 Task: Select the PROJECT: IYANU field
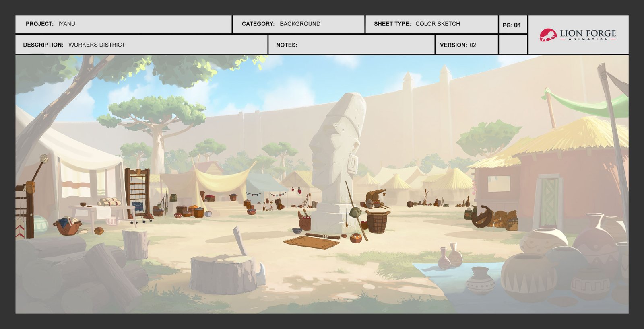tap(124, 24)
